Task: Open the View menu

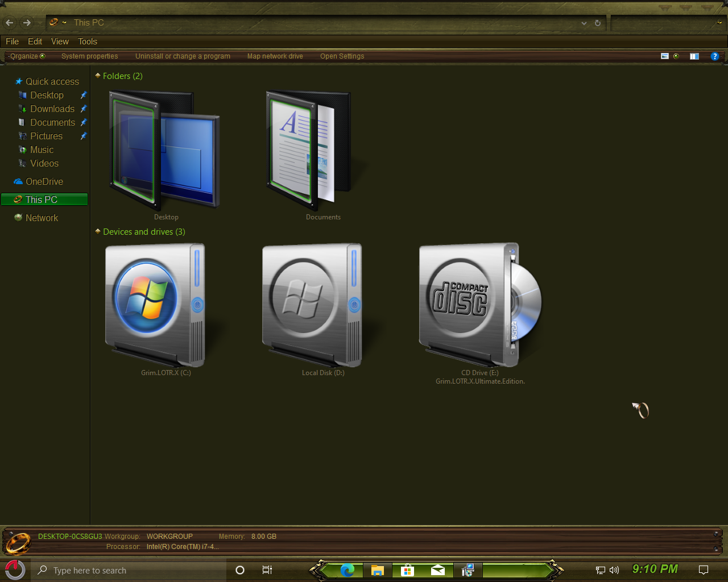Action: (60, 41)
